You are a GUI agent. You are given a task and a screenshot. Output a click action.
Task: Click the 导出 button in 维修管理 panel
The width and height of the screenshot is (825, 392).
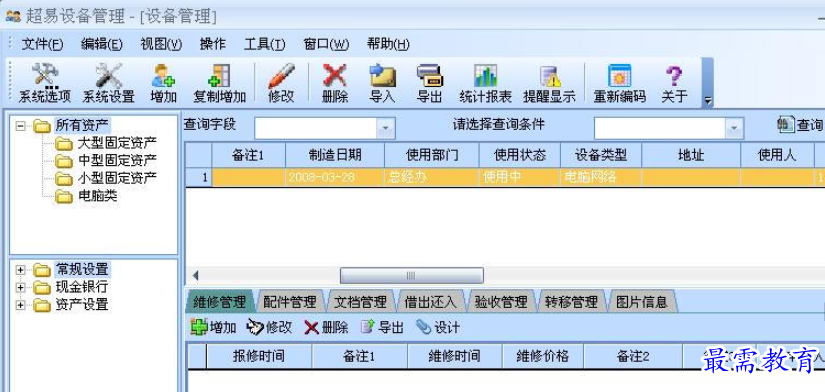coord(382,327)
